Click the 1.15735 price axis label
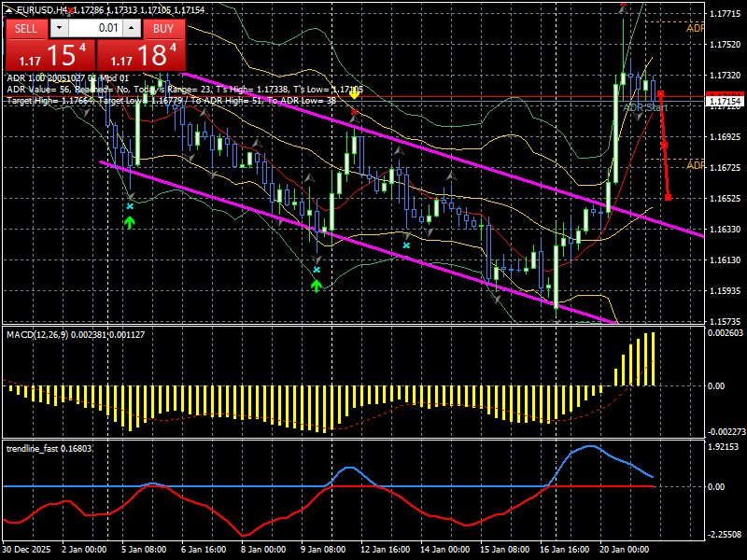 pyautogui.click(x=725, y=321)
